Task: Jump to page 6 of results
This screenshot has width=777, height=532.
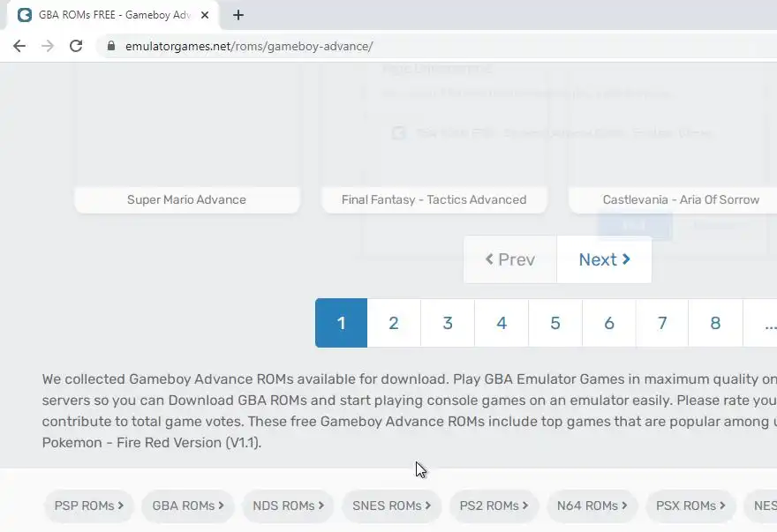Action: [x=609, y=323]
